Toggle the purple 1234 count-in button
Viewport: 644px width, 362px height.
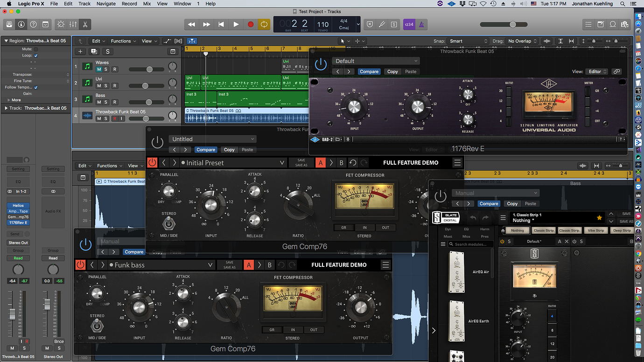coord(409,24)
